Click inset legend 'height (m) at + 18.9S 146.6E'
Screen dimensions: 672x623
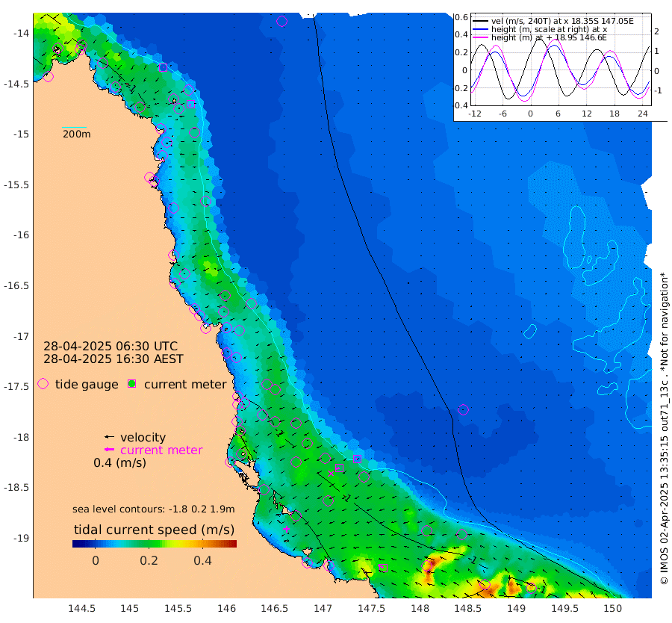tap(549, 37)
